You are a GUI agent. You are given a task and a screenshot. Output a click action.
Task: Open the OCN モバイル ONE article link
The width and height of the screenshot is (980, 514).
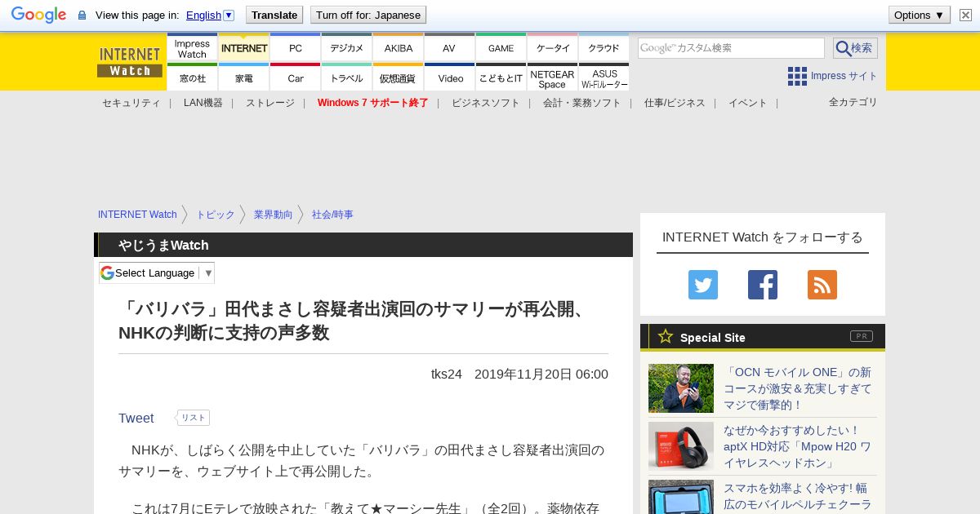pos(798,388)
